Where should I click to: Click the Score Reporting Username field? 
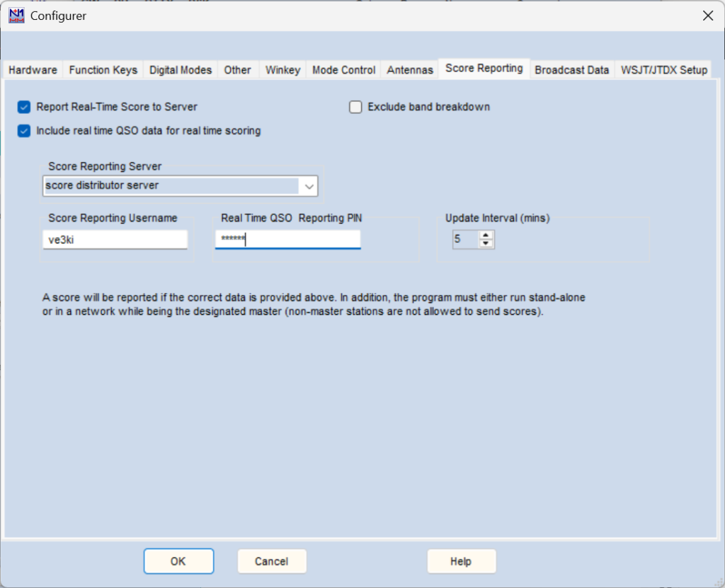(x=115, y=240)
